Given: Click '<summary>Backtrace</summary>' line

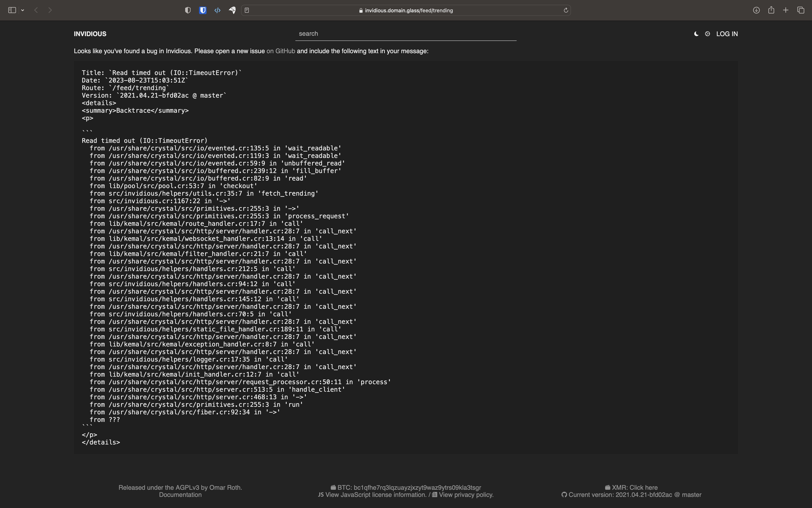Looking at the screenshot, I should click(135, 111).
